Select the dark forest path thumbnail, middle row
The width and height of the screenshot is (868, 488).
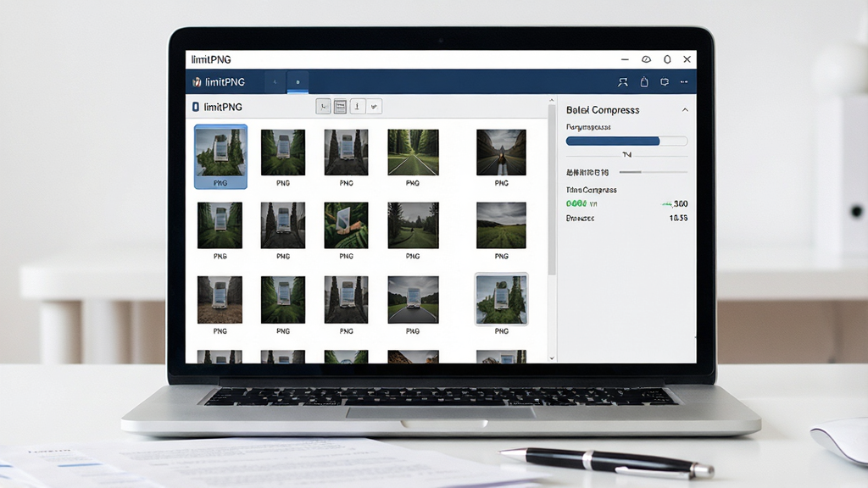point(413,225)
